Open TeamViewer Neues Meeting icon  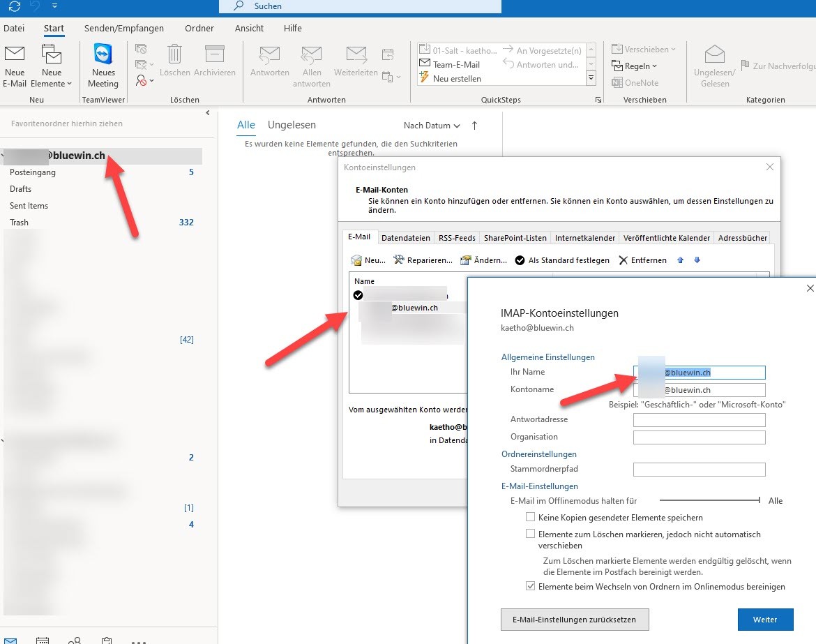point(103,54)
